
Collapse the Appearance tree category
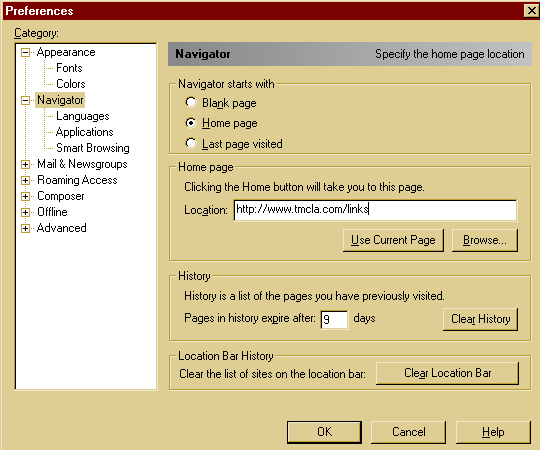tap(25, 52)
